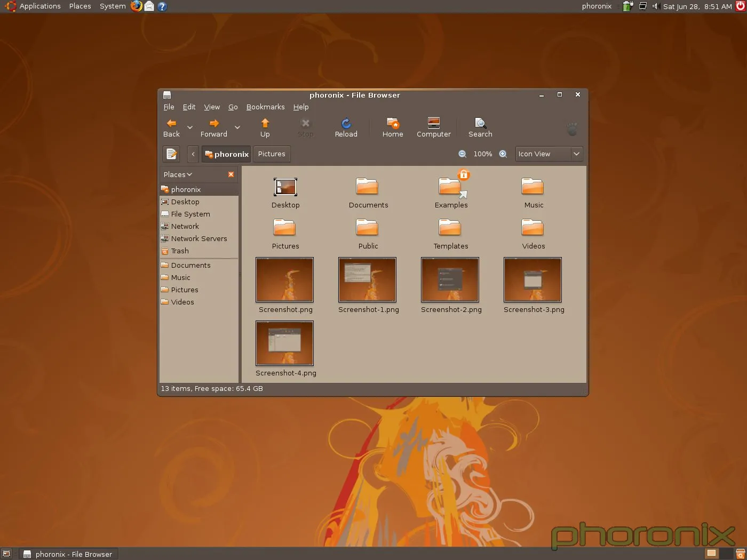747x560 pixels.
Task: Select Screenshot.png thumbnail
Action: click(284, 279)
